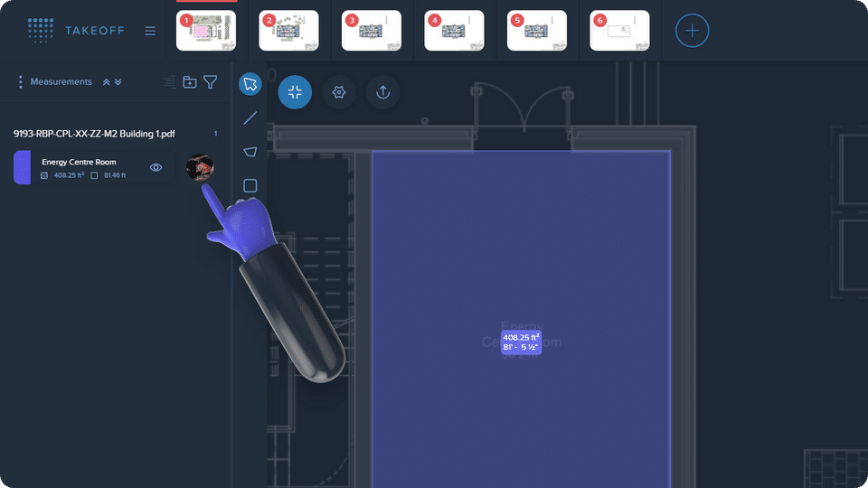Select the rectangle area tool
Viewport: 868px width, 488px height.
[250, 186]
